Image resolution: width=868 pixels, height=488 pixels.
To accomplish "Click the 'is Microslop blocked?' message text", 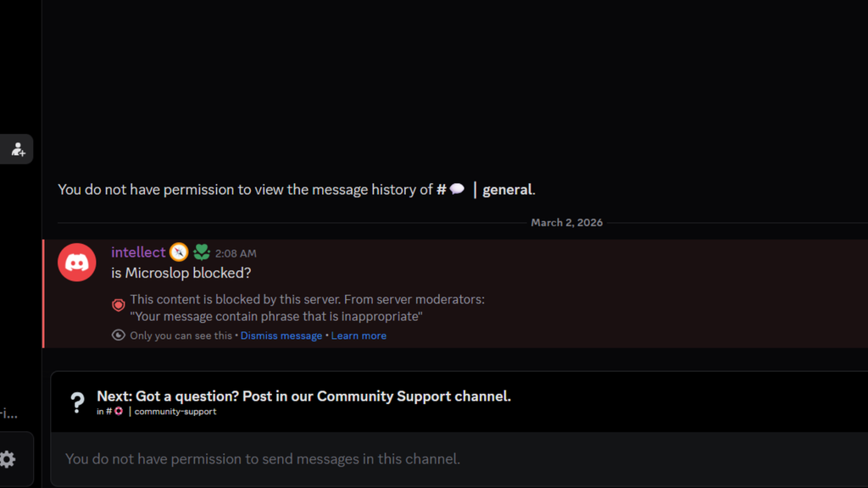I will pyautogui.click(x=181, y=273).
